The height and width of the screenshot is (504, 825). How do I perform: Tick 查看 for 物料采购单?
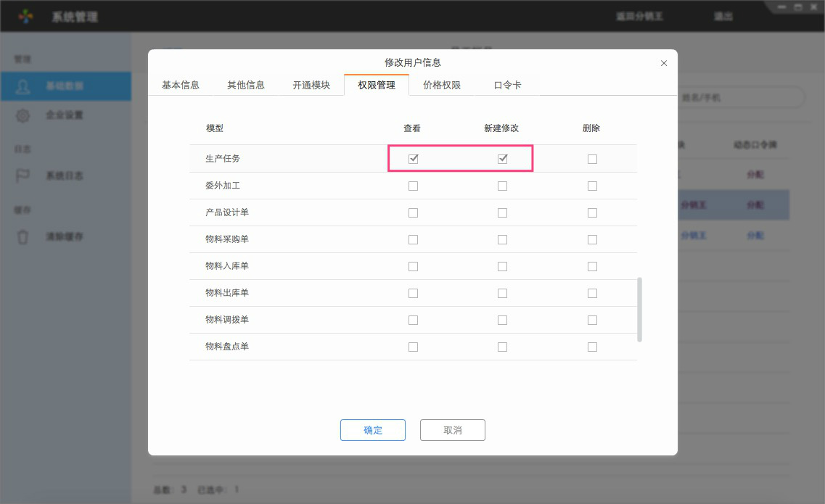click(x=413, y=239)
